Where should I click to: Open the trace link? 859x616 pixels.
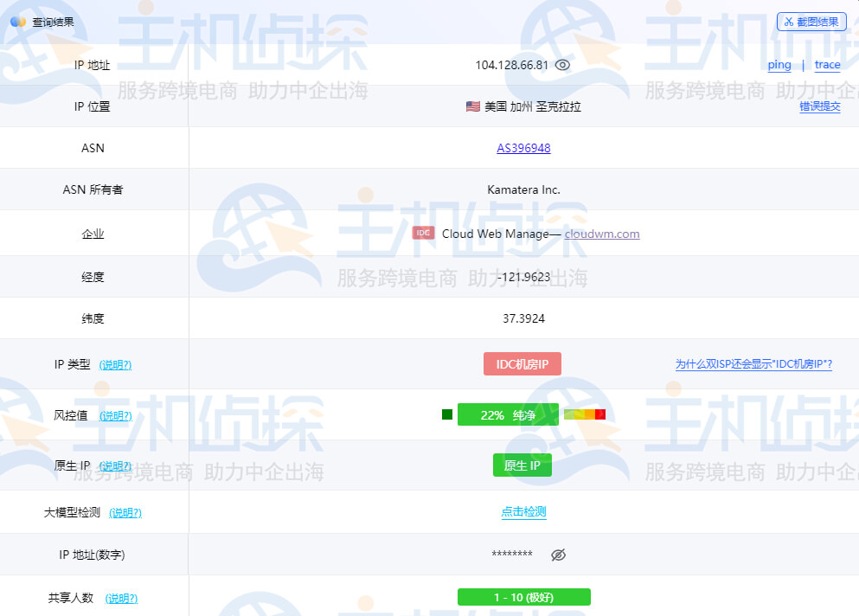coord(827,65)
